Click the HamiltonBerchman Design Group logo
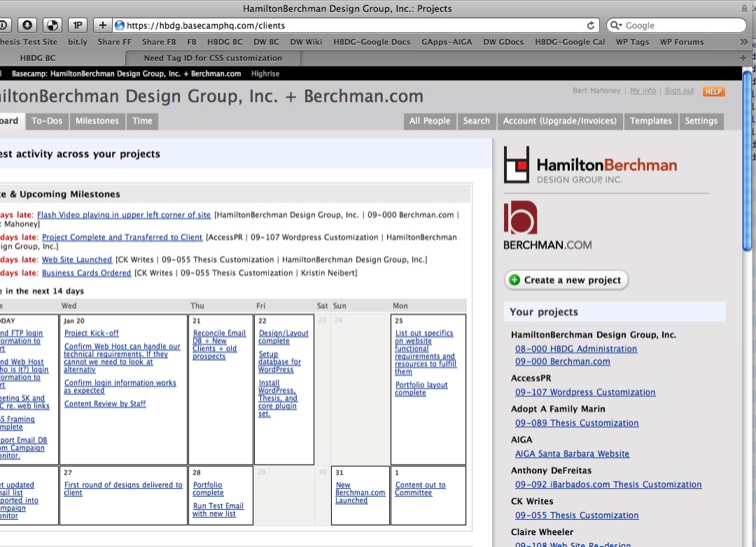This screenshot has height=547, width=756. click(590, 165)
